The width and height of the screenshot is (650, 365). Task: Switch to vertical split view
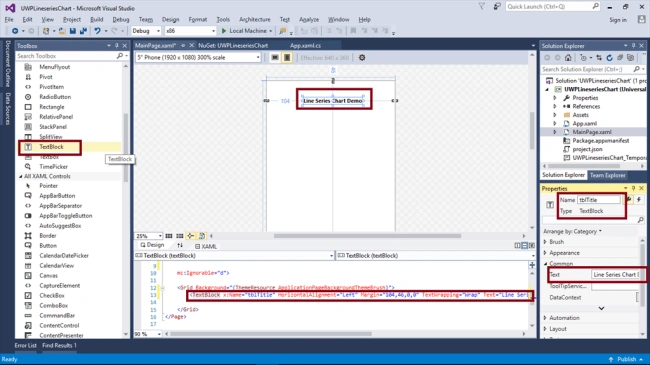tap(517, 246)
